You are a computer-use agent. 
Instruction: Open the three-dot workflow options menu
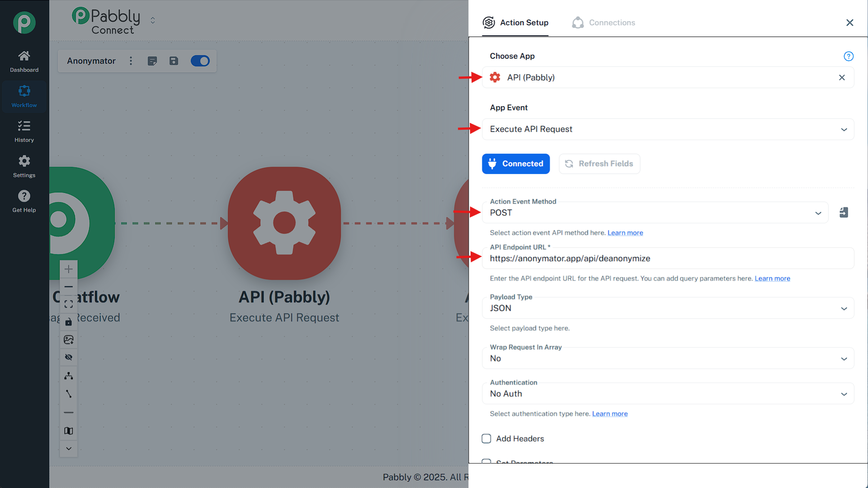click(131, 61)
